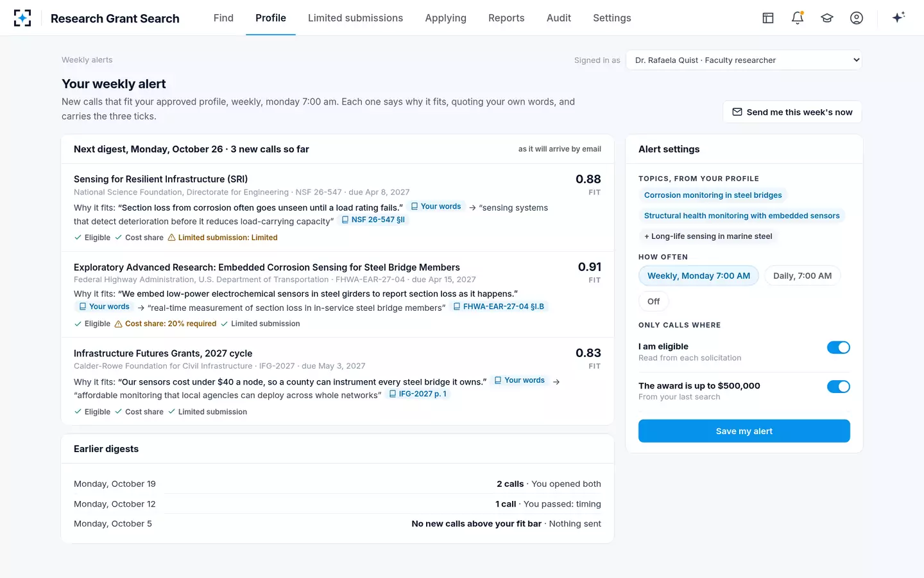Go to the Find tab

coord(223,18)
